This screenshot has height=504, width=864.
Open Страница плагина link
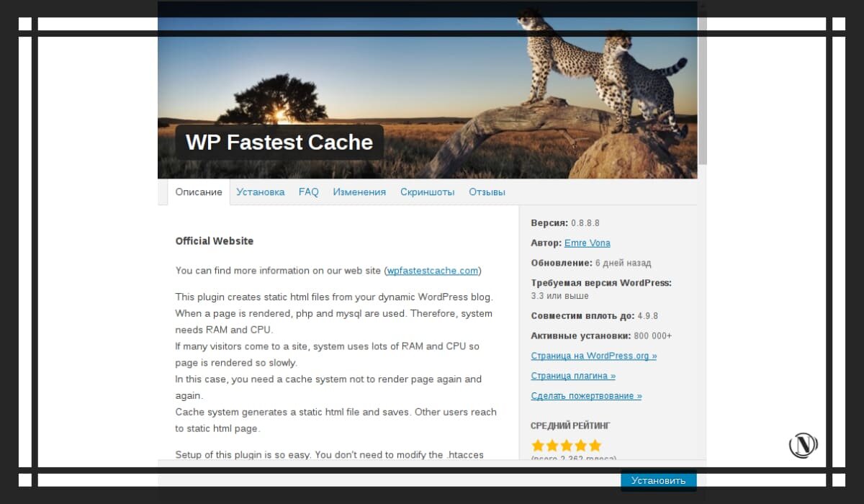pos(573,376)
